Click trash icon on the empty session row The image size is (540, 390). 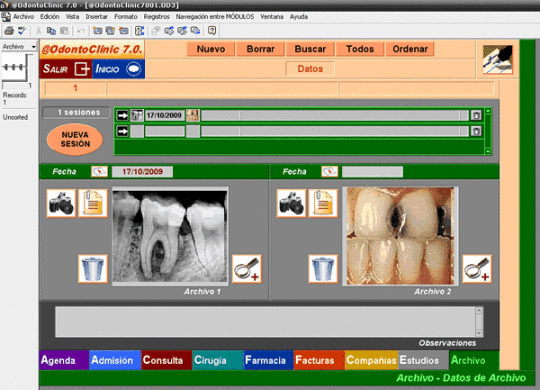coord(476,131)
